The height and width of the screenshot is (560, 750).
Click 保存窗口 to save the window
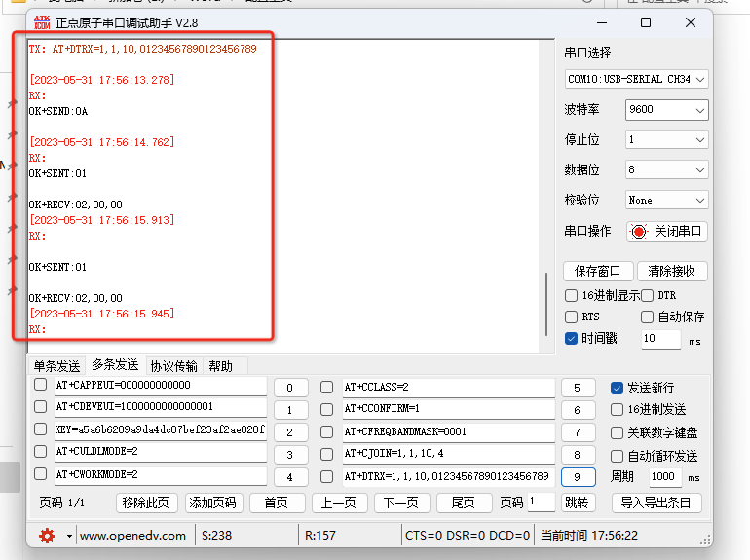point(598,272)
